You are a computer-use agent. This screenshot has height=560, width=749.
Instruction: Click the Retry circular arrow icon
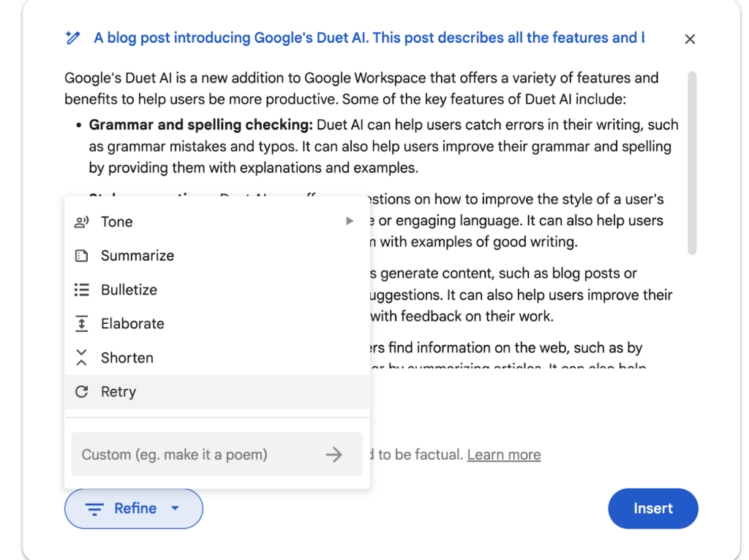[x=81, y=392]
